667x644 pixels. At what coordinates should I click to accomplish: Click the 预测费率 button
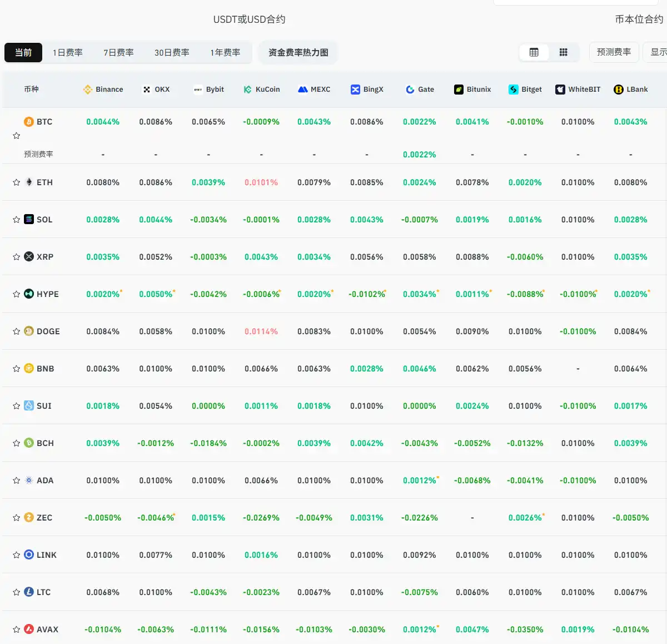click(614, 52)
